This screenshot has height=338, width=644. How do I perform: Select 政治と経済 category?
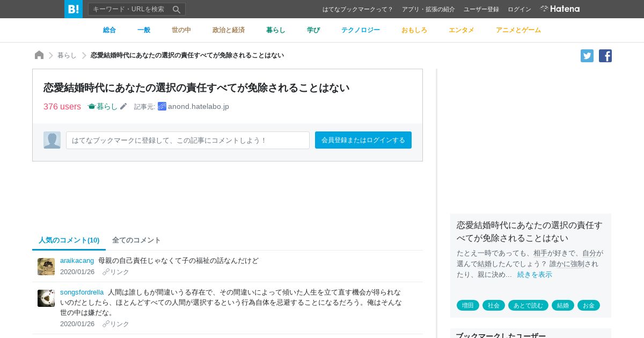tap(229, 30)
